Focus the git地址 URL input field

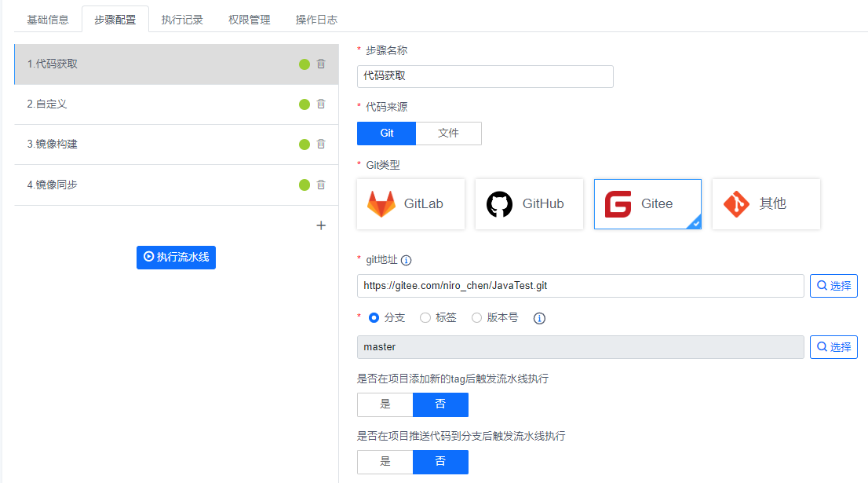pyautogui.click(x=581, y=286)
